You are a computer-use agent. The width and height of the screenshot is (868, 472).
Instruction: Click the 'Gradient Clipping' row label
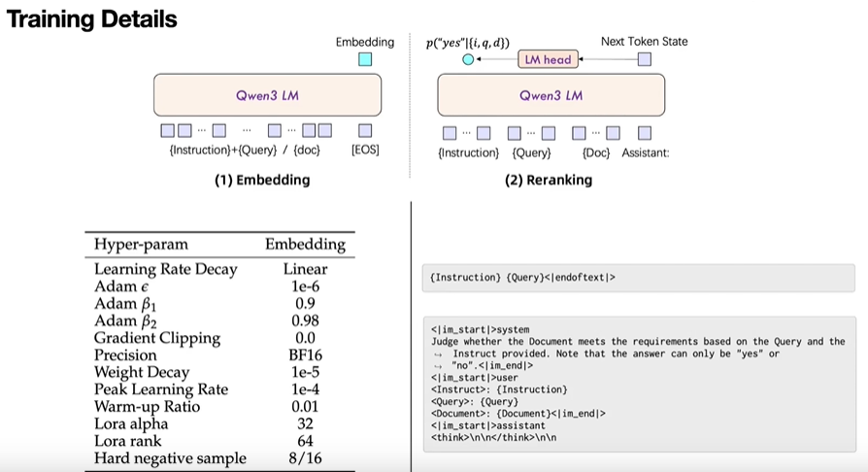[x=157, y=339]
